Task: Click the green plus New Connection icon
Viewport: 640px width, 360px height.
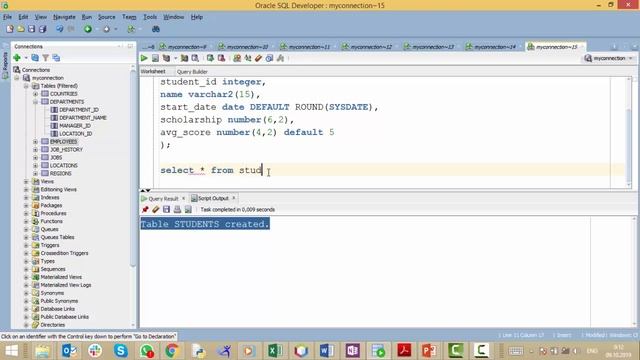Action: (x=17, y=58)
